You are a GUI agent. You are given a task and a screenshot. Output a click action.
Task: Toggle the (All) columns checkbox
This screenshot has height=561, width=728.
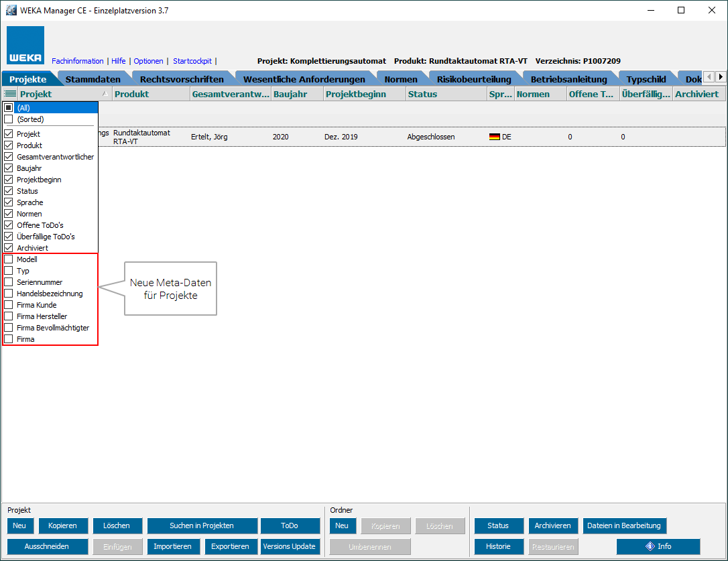coord(9,107)
